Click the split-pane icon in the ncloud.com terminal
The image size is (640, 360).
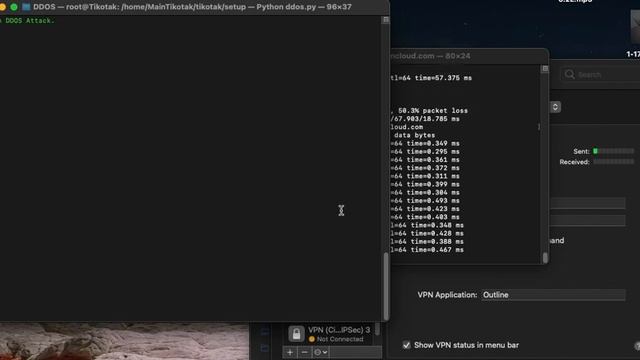(545, 69)
